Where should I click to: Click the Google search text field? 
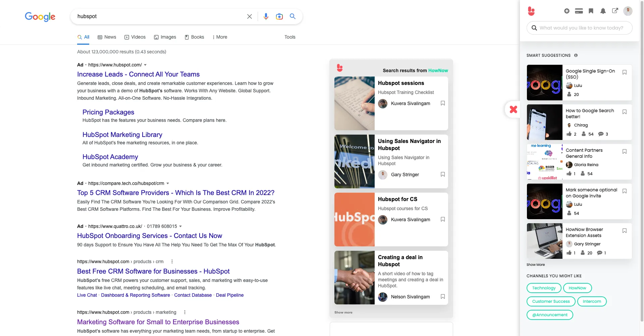159,16
